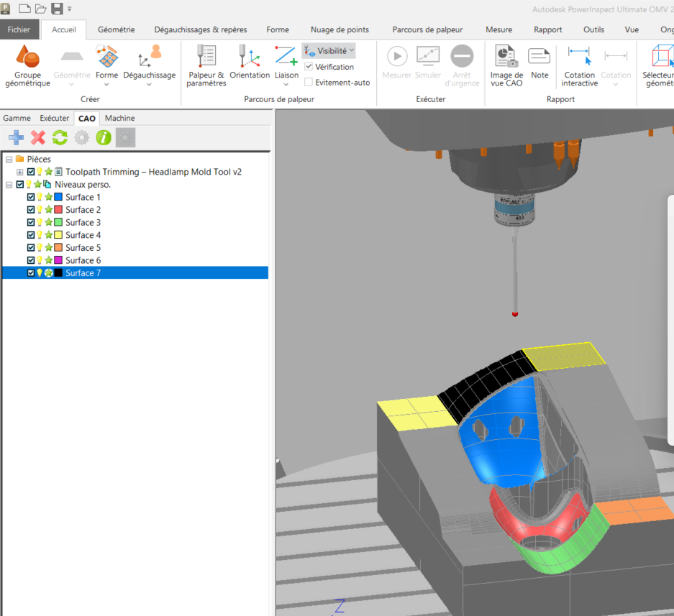
Task: Uncheck the Surface 3 checkbox
Action: click(31, 222)
